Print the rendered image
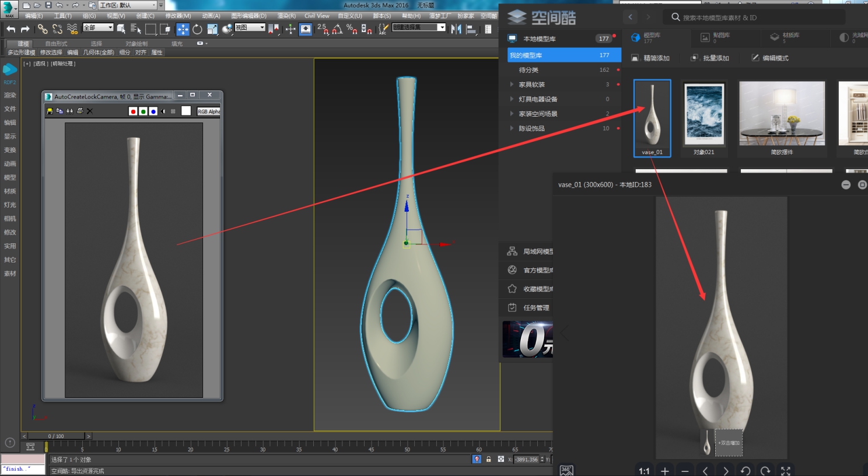 [79, 111]
